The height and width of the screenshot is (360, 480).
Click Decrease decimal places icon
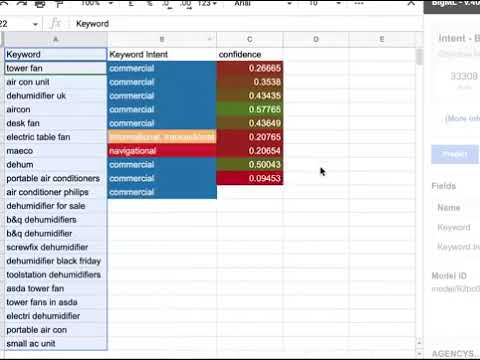tap(167, 4)
